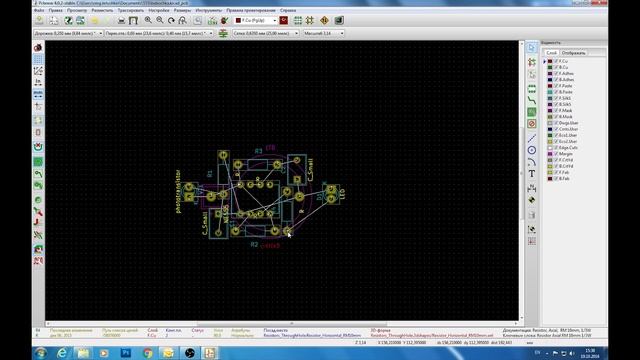Open the Файл menu

pyautogui.click(x=39, y=10)
